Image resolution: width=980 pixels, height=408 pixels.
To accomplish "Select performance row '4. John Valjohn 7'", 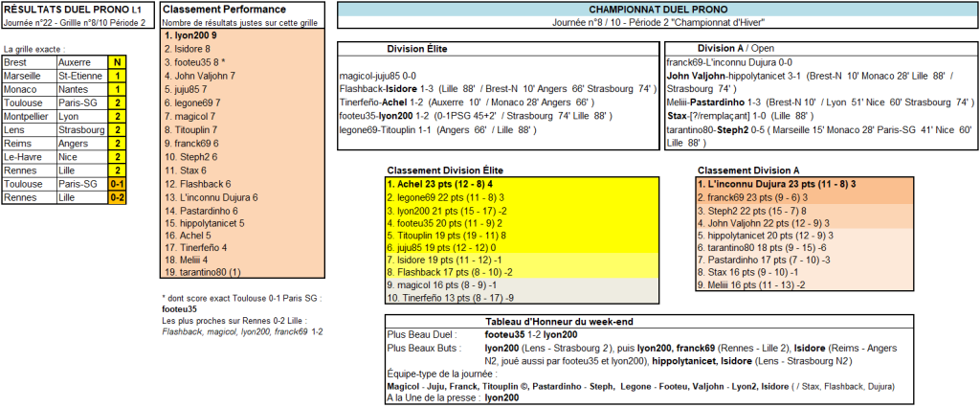I will pos(242,75).
